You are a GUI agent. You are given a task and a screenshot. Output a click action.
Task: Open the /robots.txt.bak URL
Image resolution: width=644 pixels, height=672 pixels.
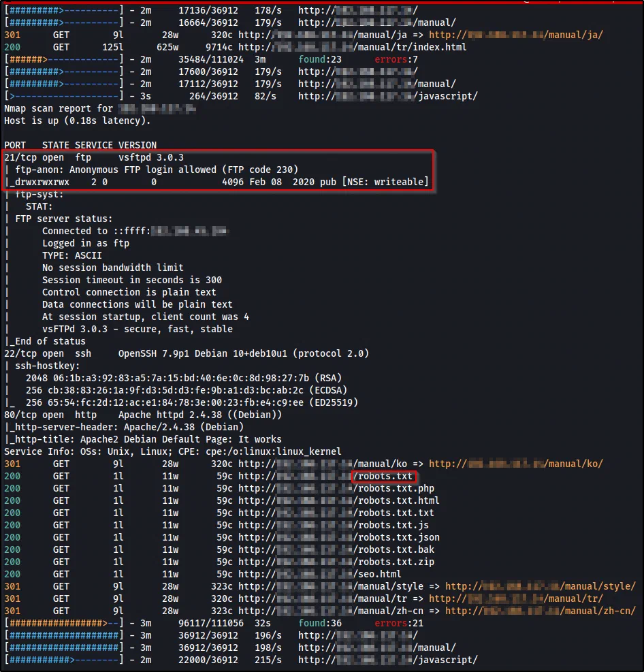click(x=336, y=549)
